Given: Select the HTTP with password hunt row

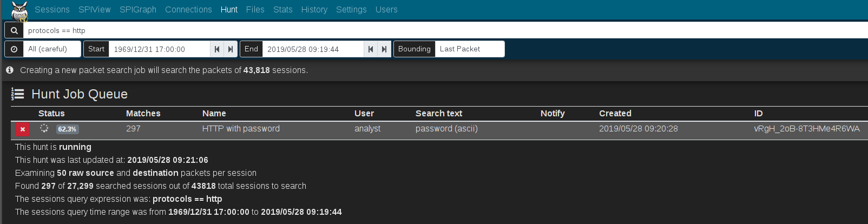Looking at the screenshot, I should pyautogui.click(x=241, y=129).
